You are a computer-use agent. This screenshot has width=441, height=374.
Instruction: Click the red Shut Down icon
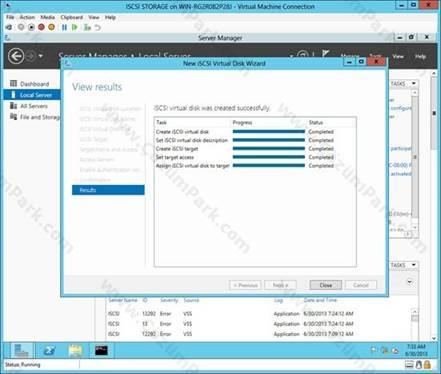click(x=41, y=27)
